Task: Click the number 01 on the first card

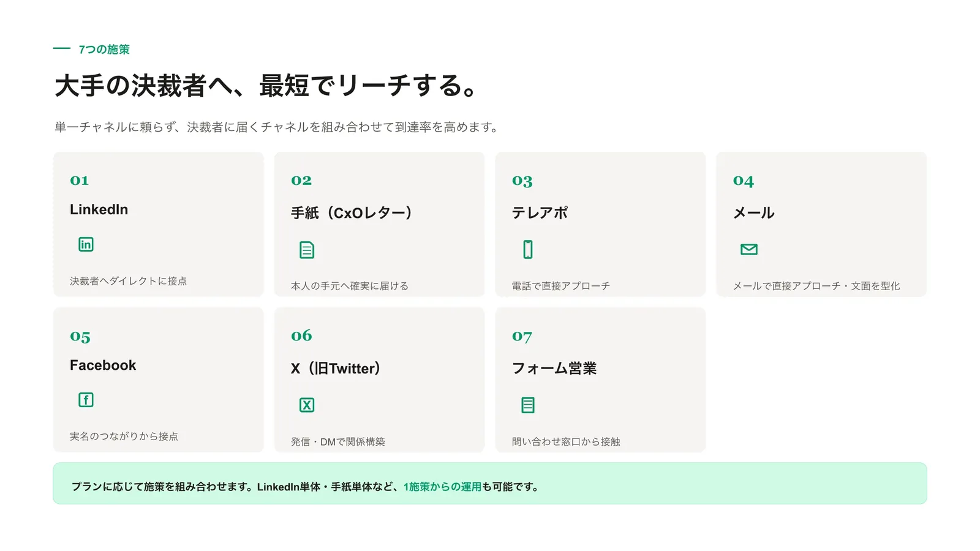Action: 80,180
